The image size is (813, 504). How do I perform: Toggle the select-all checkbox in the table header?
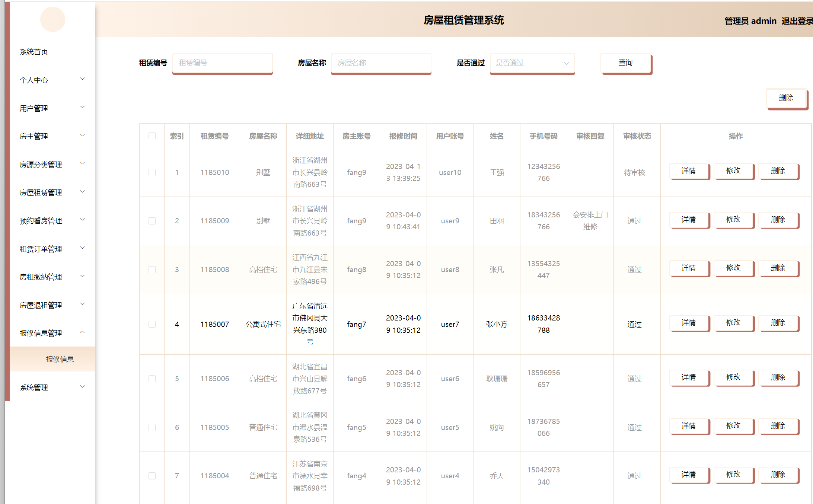tap(152, 136)
